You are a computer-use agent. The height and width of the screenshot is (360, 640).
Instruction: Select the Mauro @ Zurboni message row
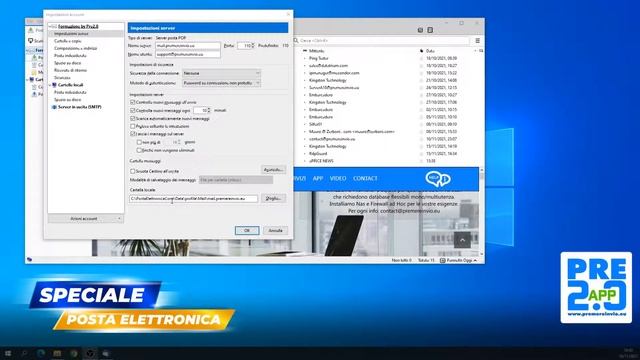click(x=389, y=132)
